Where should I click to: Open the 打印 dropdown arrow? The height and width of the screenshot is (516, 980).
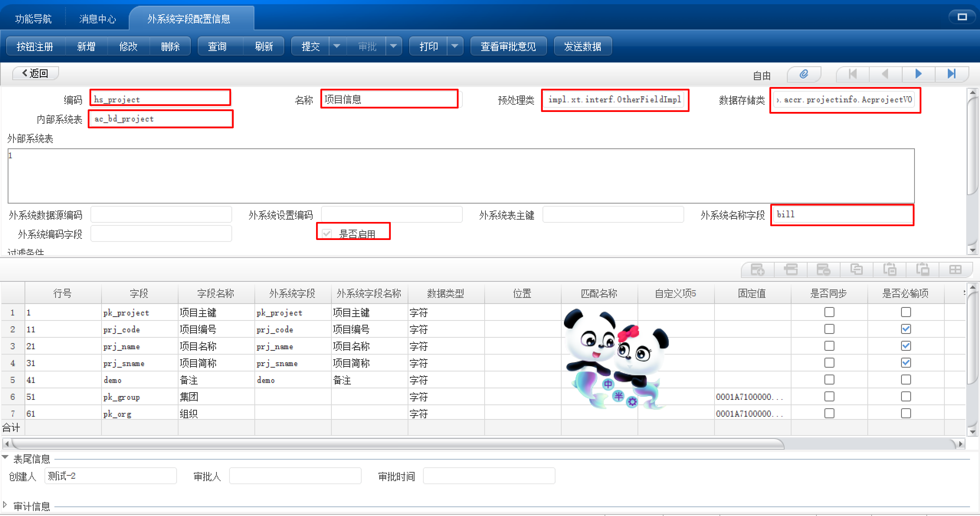tap(455, 46)
